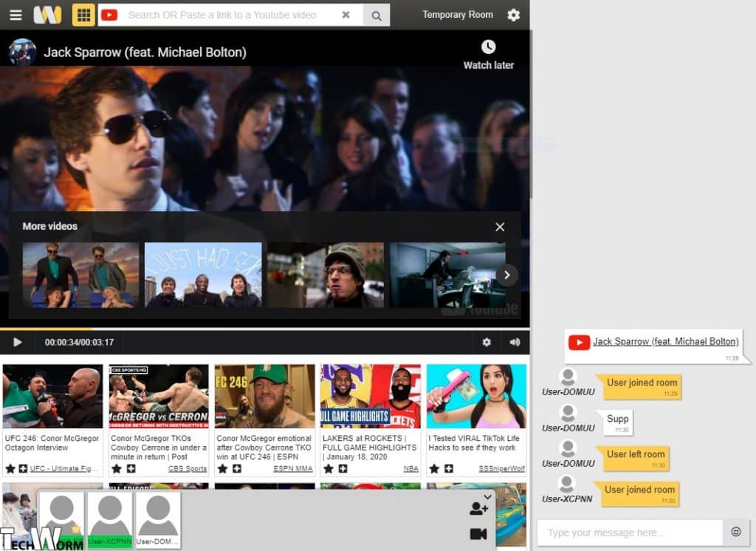Open the YouTube source selector next to search
The width and height of the screenshot is (756, 551).
(x=109, y=15)
